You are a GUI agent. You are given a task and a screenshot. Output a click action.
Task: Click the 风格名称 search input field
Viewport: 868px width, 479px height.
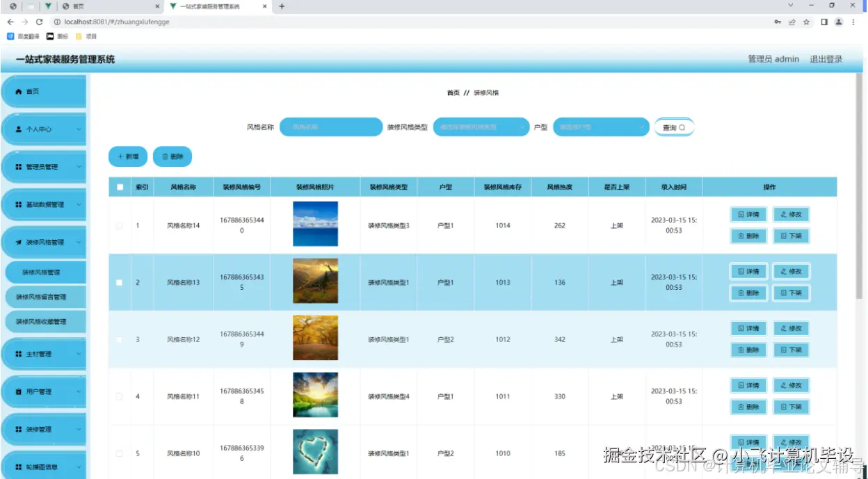331,127
